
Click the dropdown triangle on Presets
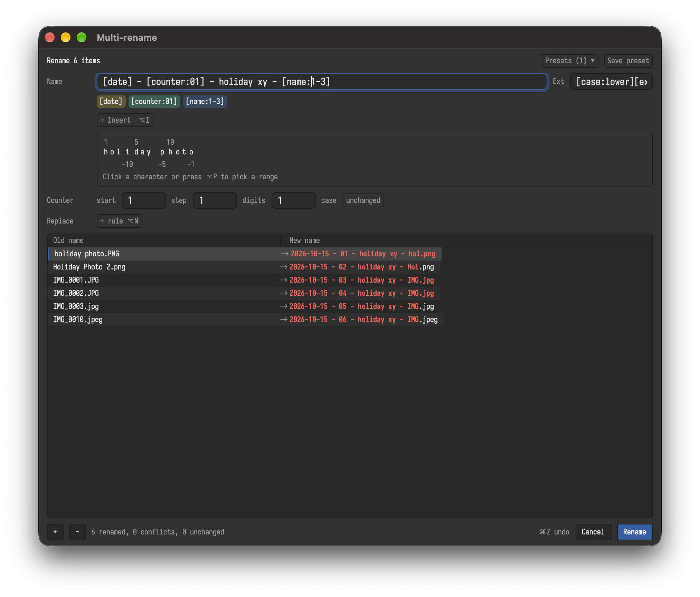[x=593, y=60]
